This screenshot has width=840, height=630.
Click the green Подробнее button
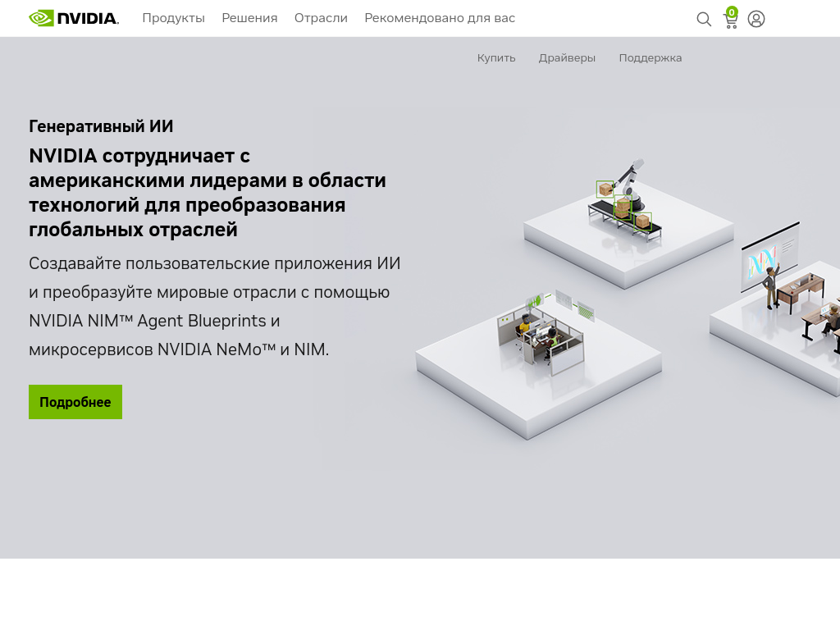[75, 402]
